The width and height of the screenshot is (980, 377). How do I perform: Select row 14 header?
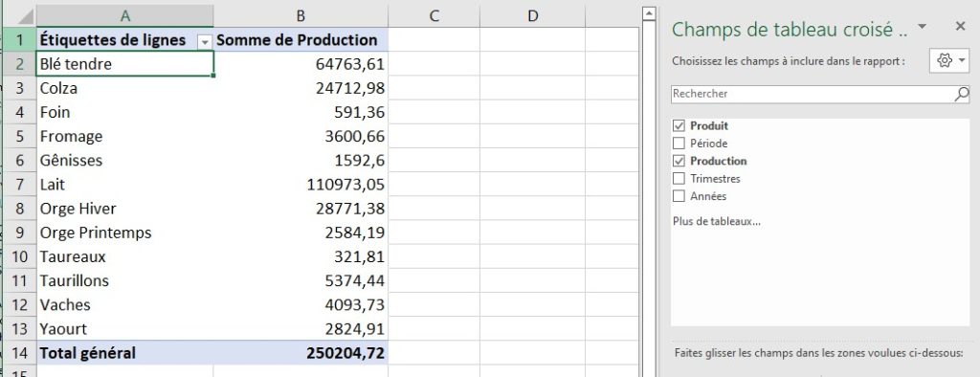pos(19,353)
